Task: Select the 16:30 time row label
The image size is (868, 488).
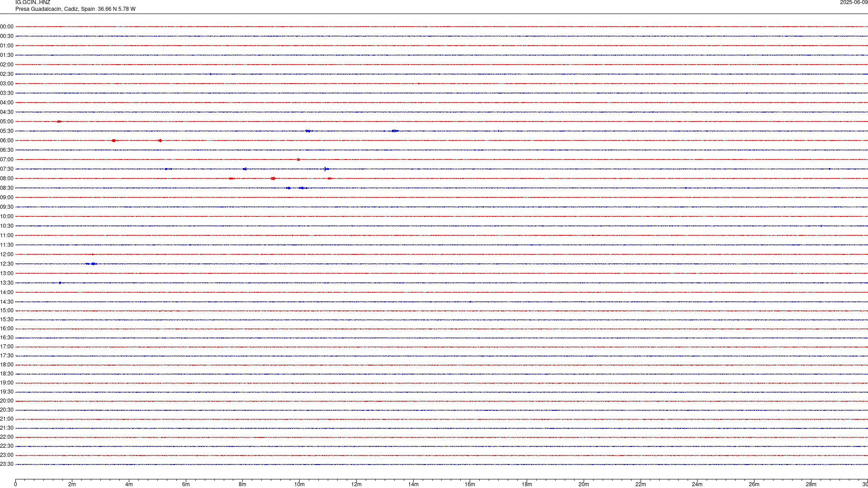Action: point(7,338)
